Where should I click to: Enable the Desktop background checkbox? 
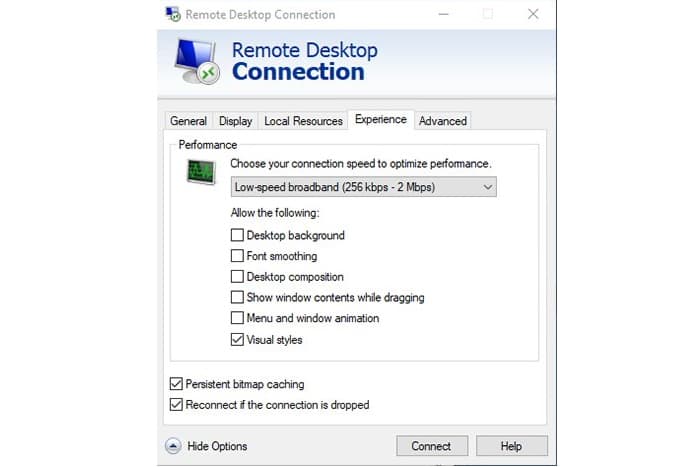point(237,235)
